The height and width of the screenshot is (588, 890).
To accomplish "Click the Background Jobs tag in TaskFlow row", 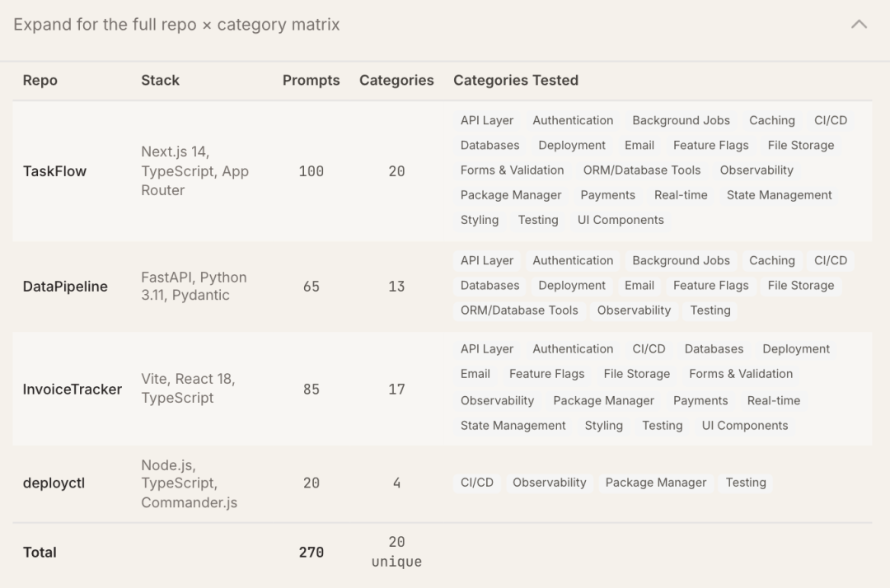I will coord(681,120).
